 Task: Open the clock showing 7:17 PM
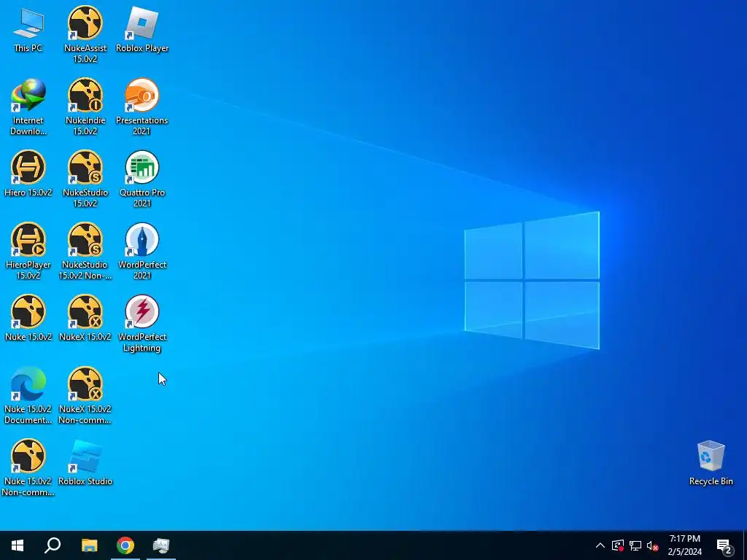pos(684,545)
